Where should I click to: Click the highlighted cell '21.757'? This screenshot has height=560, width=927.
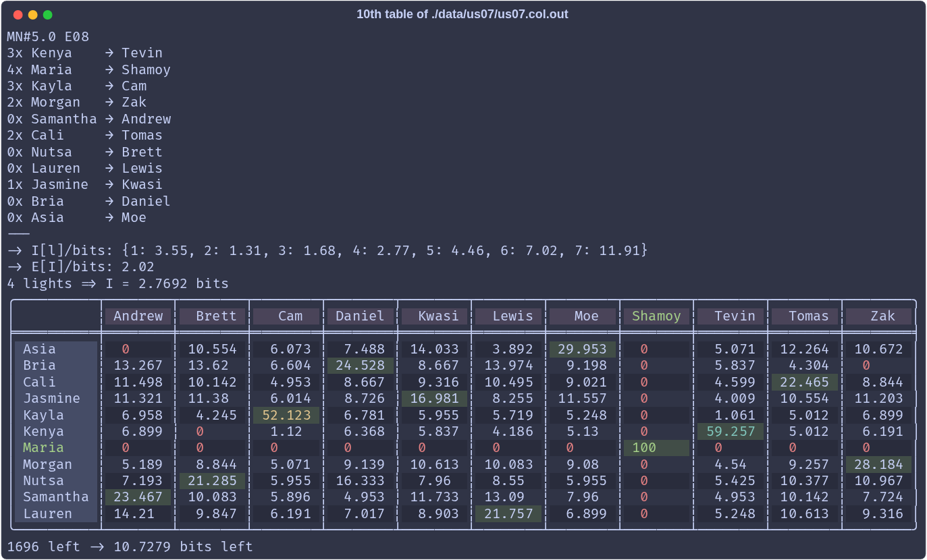click(x=508, y=513)
